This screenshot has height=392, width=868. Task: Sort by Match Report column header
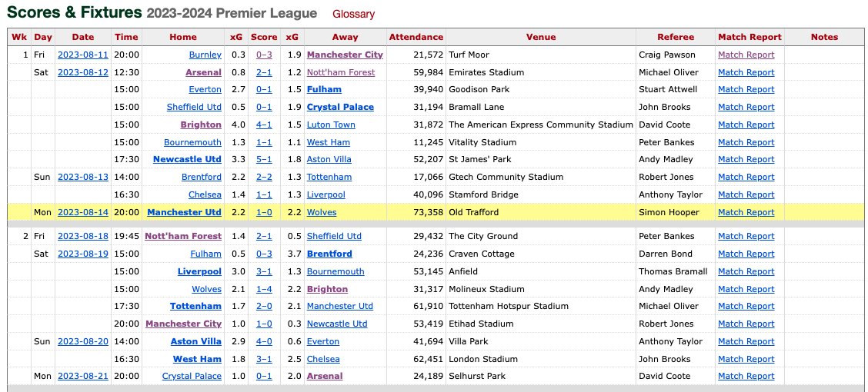pyautogui.click(x=749, y=37)
